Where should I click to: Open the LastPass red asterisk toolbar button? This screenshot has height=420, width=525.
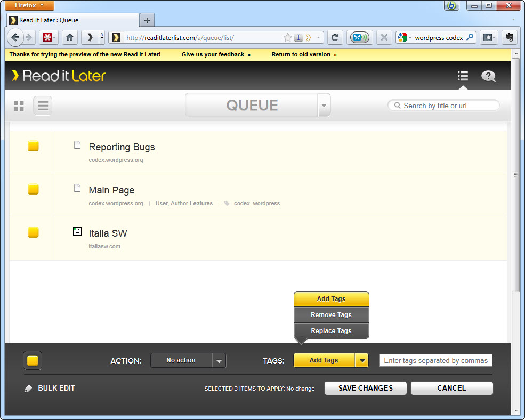(47, 37)
